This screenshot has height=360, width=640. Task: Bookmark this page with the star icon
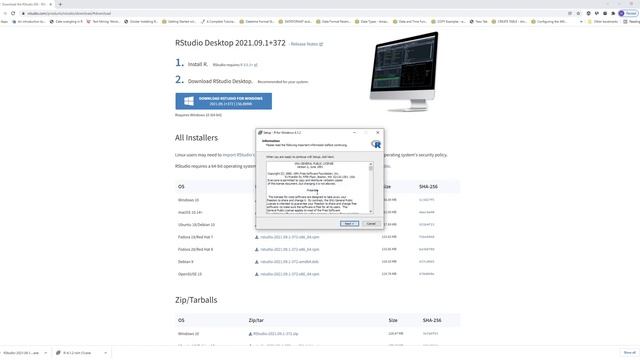pyautogui.click(x=578, y=13)
